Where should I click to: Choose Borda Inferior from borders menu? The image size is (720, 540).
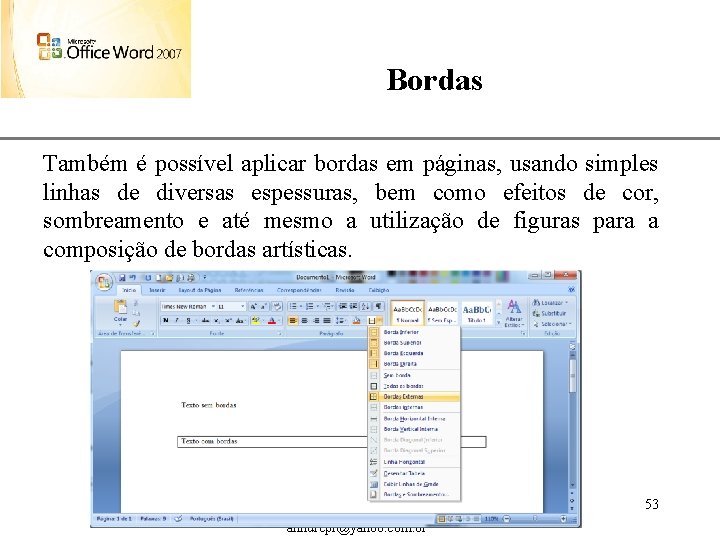pyautogui.click(x=414, y=332)
